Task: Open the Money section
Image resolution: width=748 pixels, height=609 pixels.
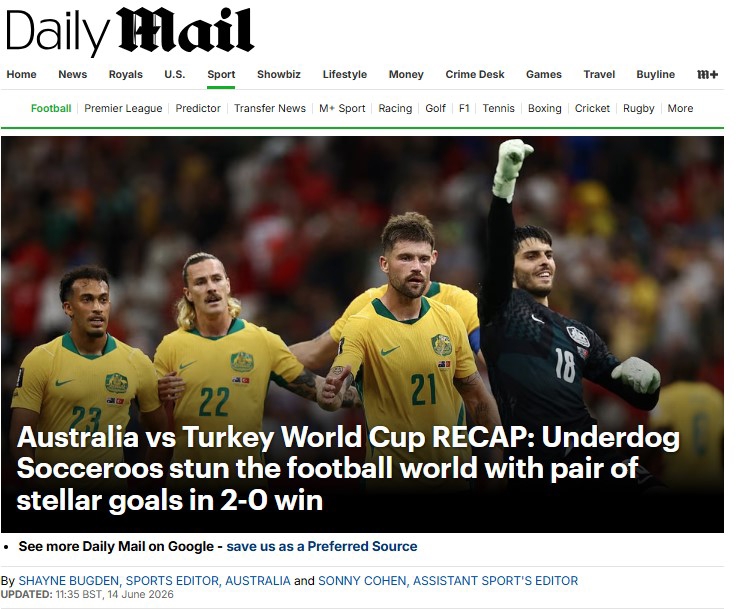Action: pos(406,74)
